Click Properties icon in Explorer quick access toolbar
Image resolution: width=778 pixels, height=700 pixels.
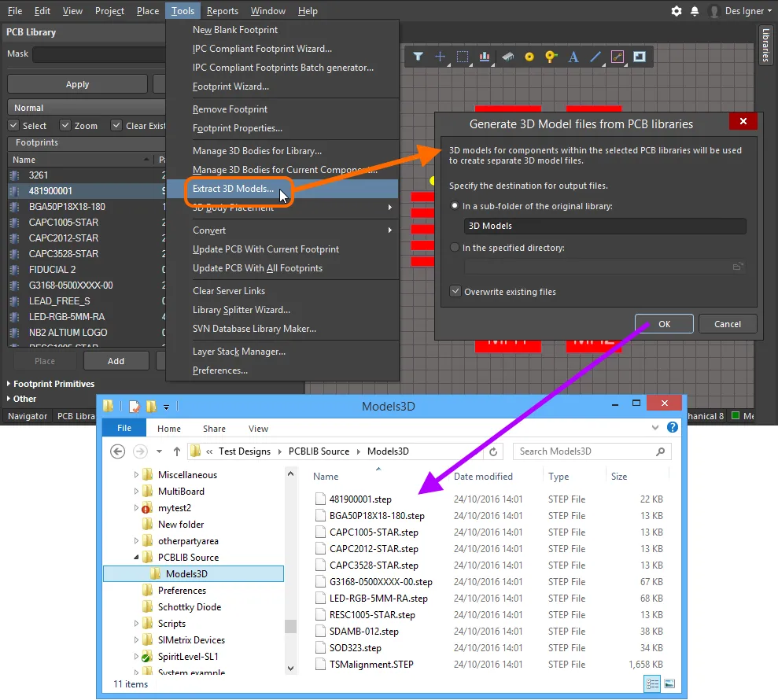[x=135, y=407]
